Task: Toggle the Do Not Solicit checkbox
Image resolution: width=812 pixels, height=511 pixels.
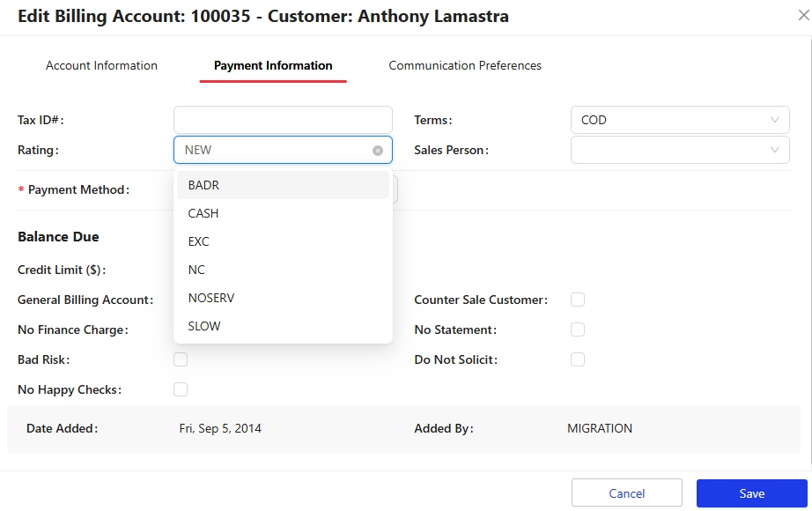Action: coord(578,359)
